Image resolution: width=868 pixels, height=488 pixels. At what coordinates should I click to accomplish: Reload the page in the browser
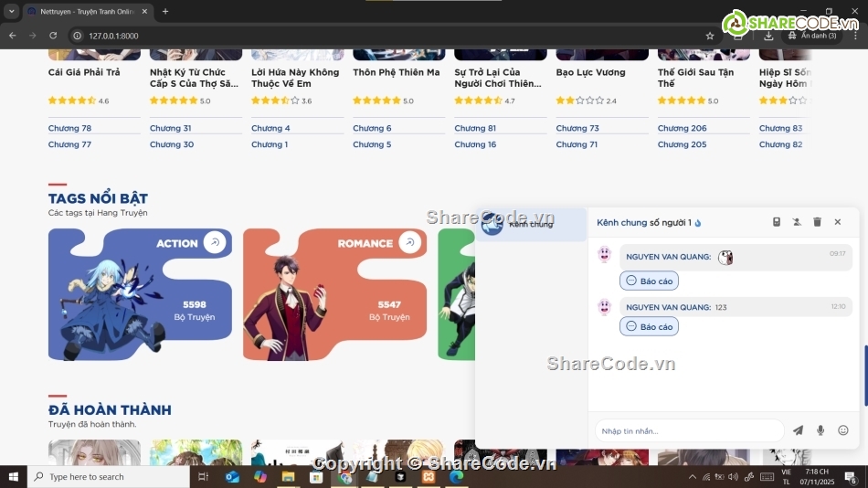(x=53, y=36)
